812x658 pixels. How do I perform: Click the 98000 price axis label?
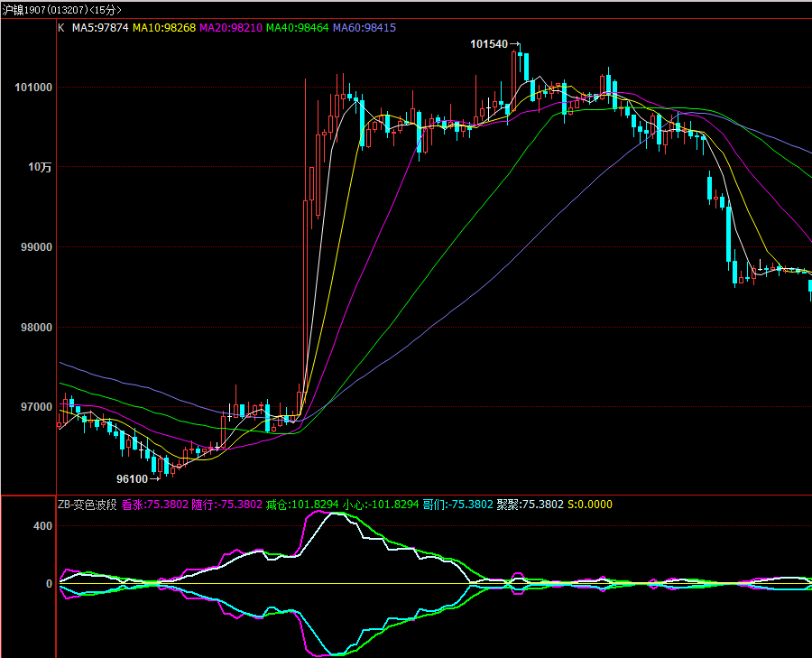coord(37,328)
